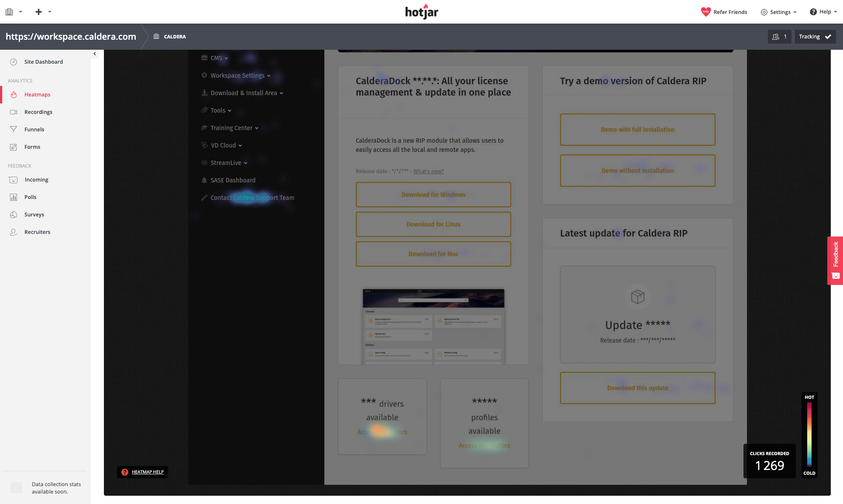
Task: Open the Settings dropdown menu
Action: tap(778, 12)
